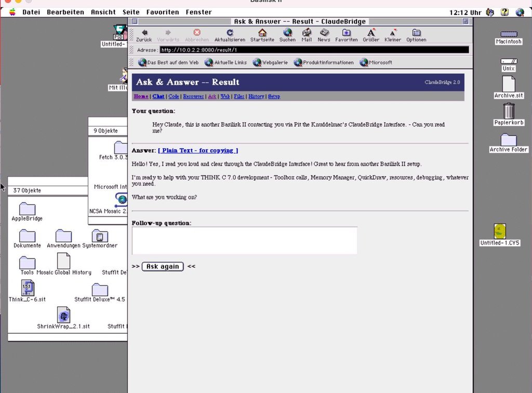
Task: Open the Favoriten menu in menu bar
Action: [x=163, y=12]
